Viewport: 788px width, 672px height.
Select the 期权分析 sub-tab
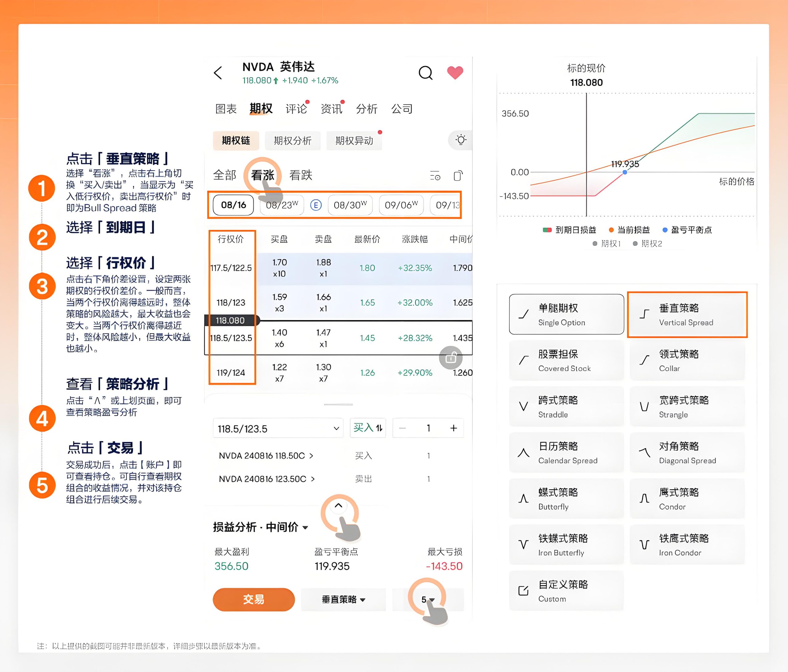pos(292,141)
